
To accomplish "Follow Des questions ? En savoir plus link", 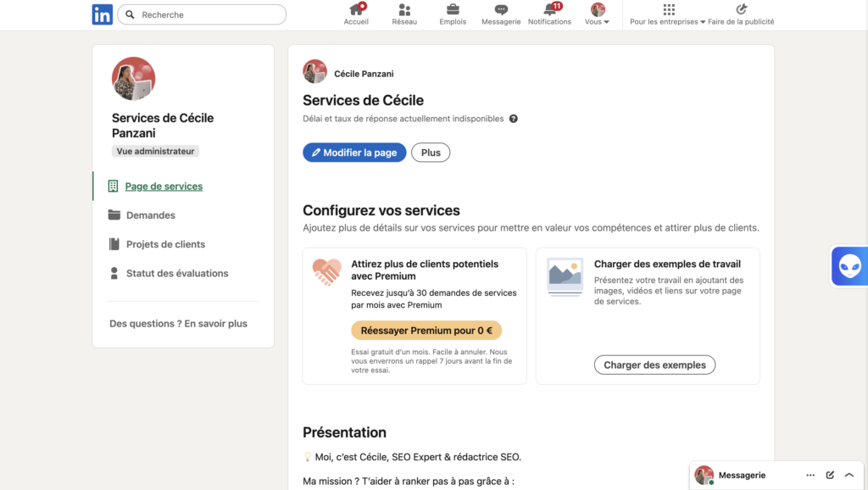I will click(x=178, y=324).
